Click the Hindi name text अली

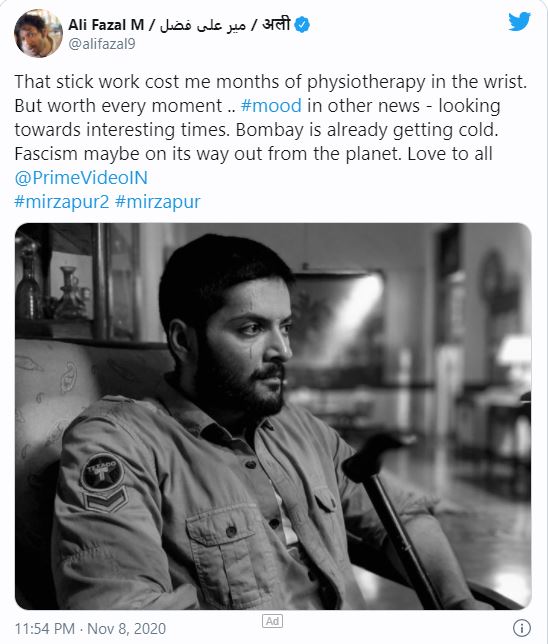pos(276,24)
